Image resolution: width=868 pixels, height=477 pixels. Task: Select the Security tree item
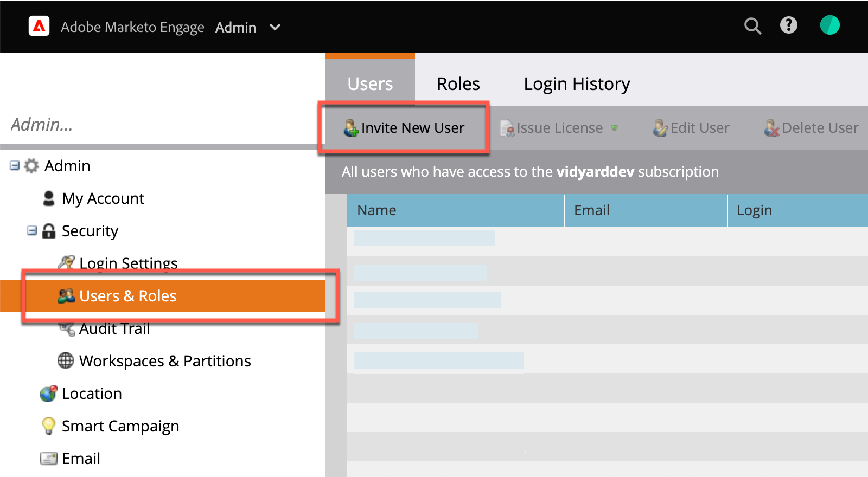coord(90,231)
